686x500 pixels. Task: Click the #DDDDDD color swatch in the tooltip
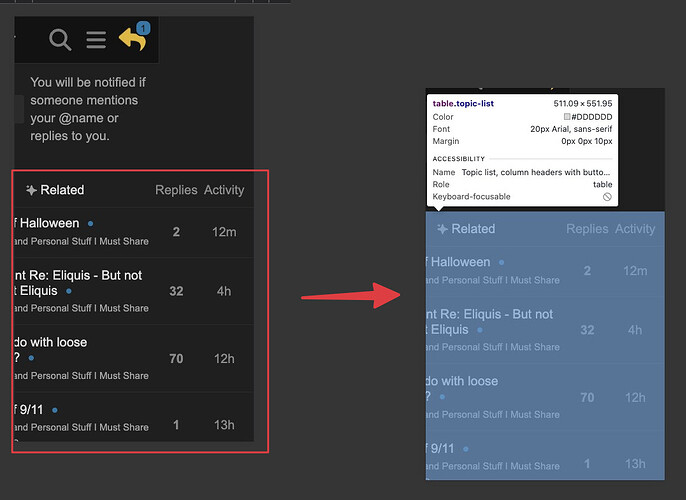[x=567, y=117]
